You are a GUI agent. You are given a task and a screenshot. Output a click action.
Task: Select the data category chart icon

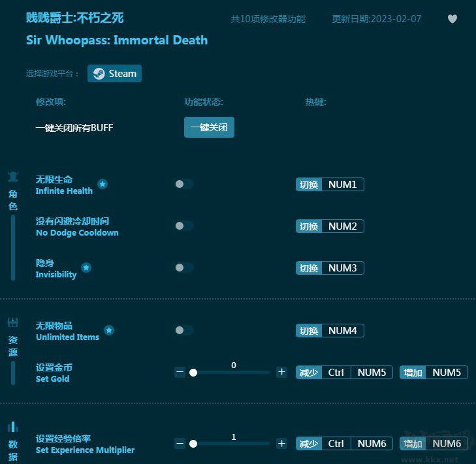pos(13,427)
